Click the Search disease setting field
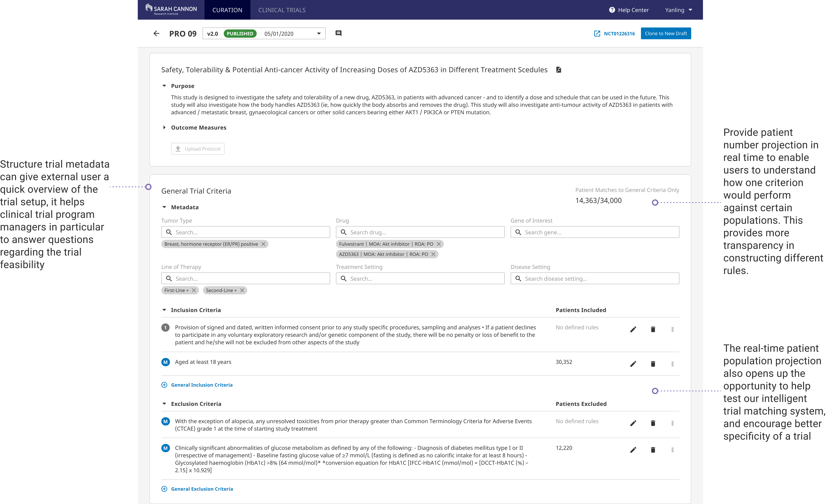The width and height of the screenshot is (827, 504). 595,278
